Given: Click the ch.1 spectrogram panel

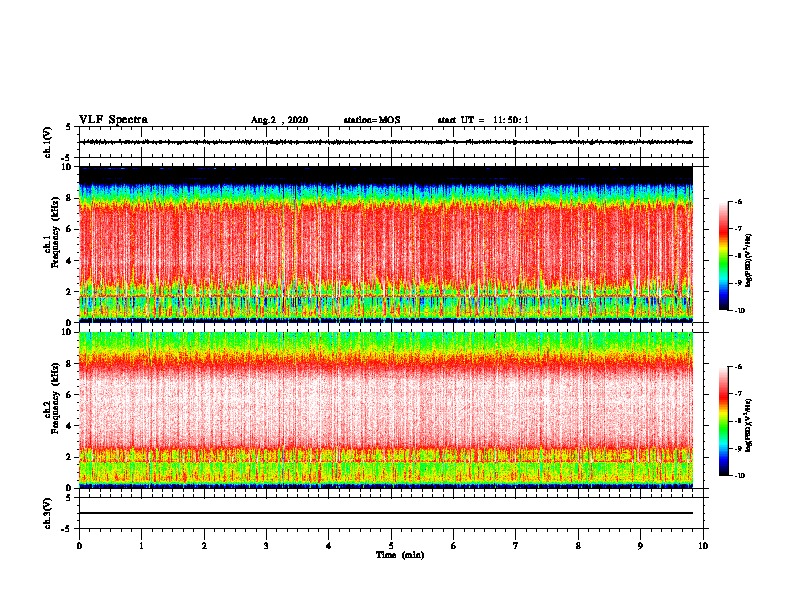Looking at the screenshot, I should [386, 244].
